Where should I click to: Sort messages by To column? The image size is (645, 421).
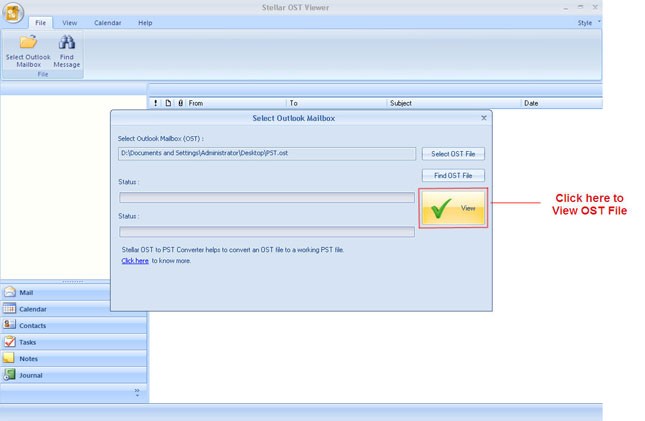[336, 103]
